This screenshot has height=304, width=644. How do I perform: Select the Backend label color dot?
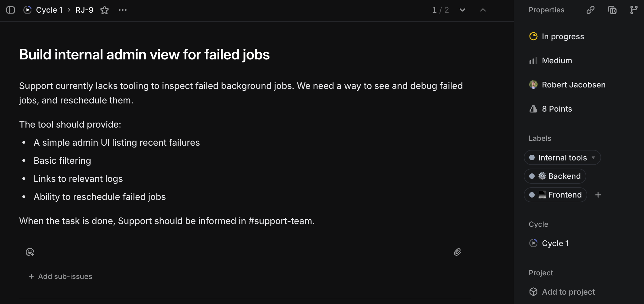pos(532,176)
